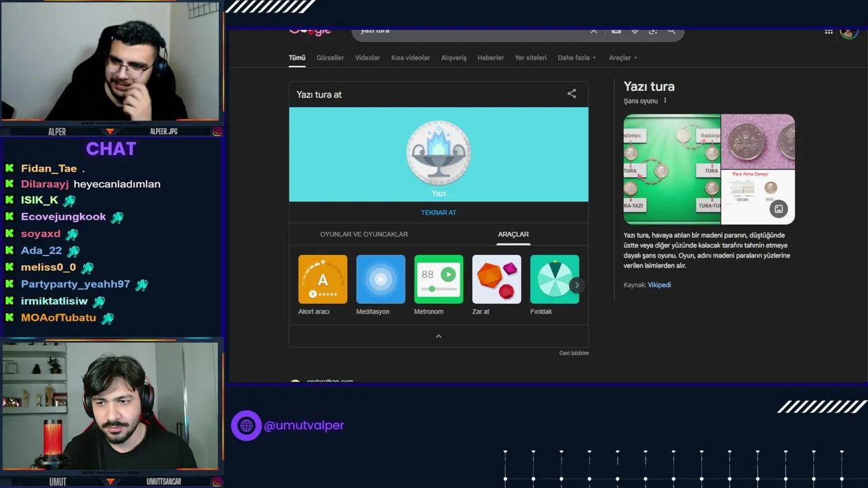
Task: Select the Zar at dice tool
Action: [x=496, y=279]
